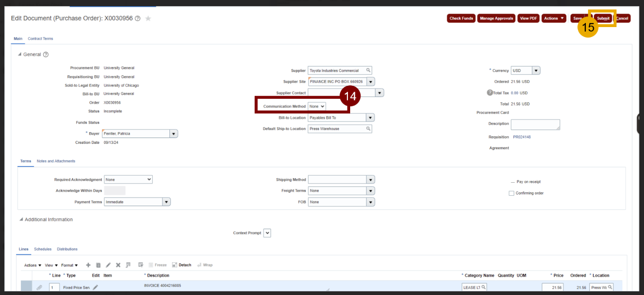This screenshot has height=295, width=644.
Task: Click the Total Tax help icon
Action: (490, 93)
